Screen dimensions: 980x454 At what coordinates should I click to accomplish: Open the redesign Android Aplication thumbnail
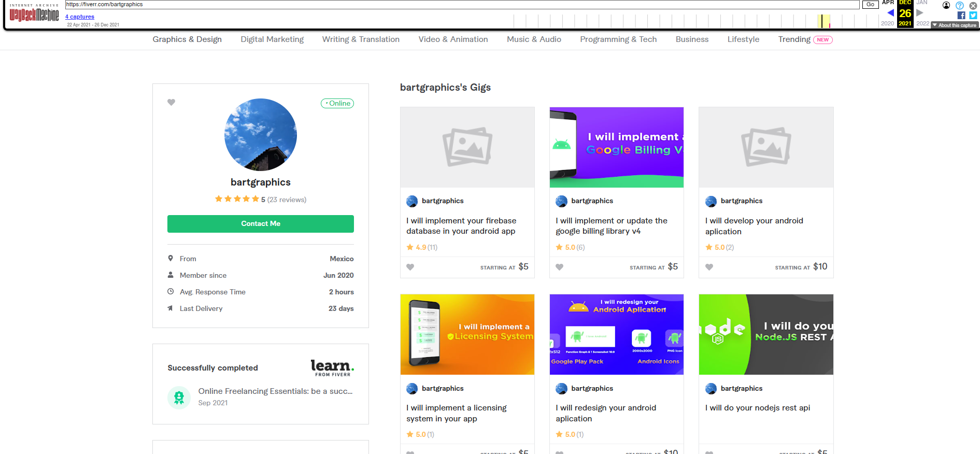[617, 335]
